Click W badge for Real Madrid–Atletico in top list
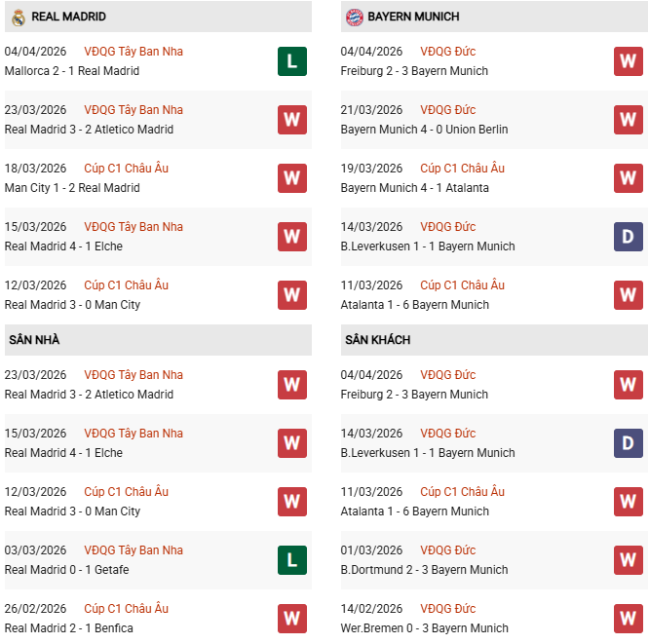 (292, 120)
